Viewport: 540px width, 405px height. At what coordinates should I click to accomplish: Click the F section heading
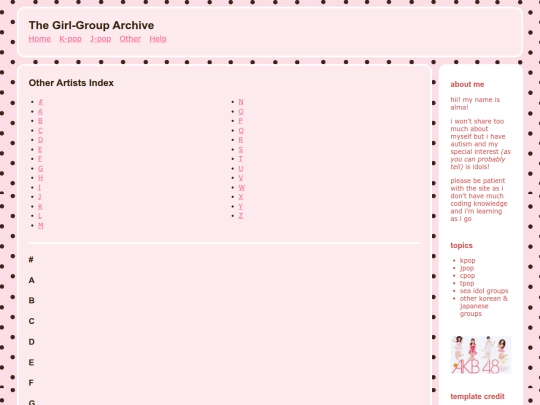31,383
